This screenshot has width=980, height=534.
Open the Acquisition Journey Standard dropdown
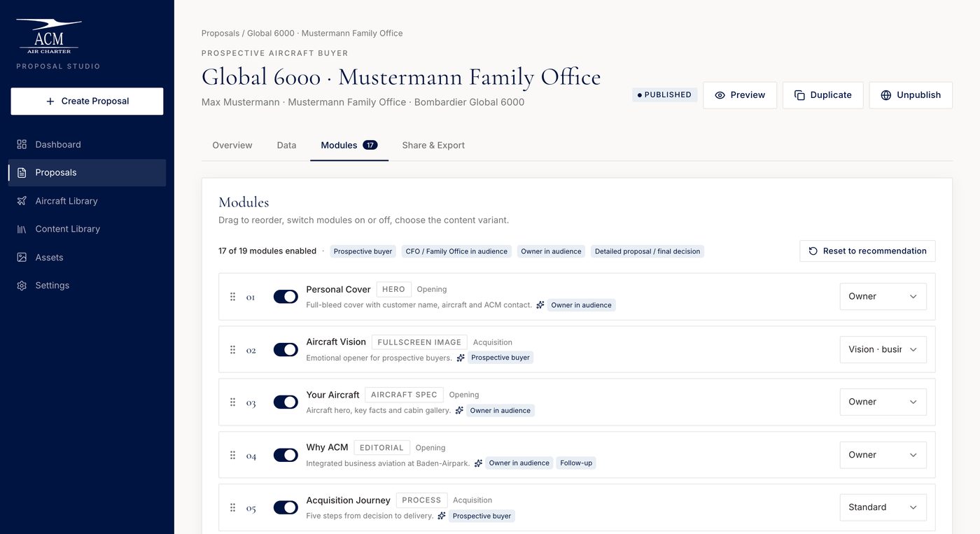(x=883, y=507)
